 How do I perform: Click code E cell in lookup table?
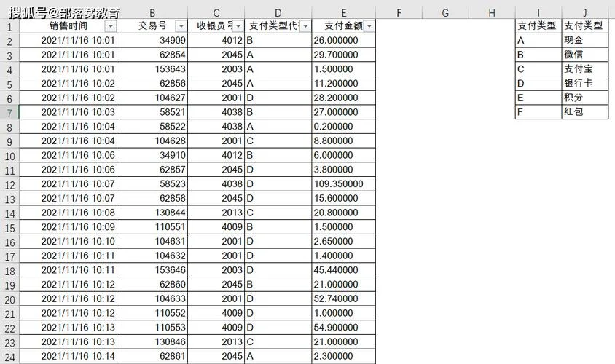[538, 98]
